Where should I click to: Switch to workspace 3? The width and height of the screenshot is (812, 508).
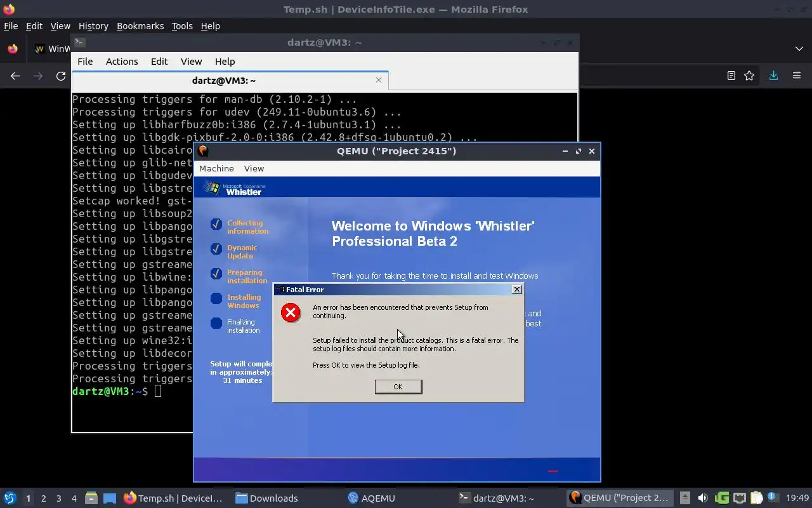58,498
